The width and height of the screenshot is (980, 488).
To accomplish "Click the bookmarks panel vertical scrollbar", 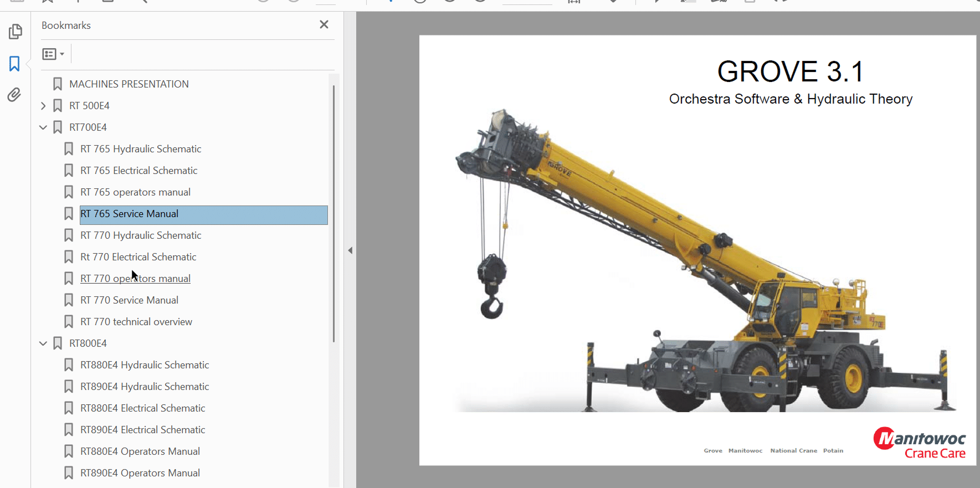I will [333, 213].
